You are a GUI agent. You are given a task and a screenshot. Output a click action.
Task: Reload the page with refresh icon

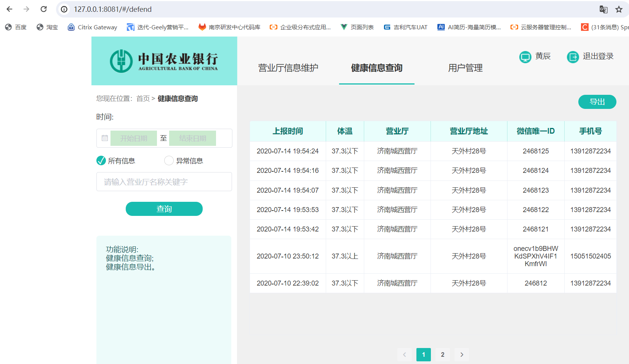pyautogui.click(x=44, y=9)
